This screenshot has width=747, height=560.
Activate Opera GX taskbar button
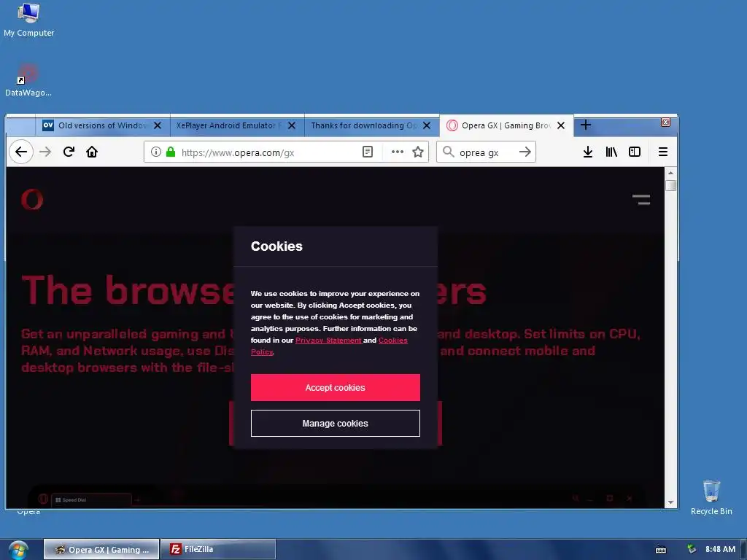point(101,550)
